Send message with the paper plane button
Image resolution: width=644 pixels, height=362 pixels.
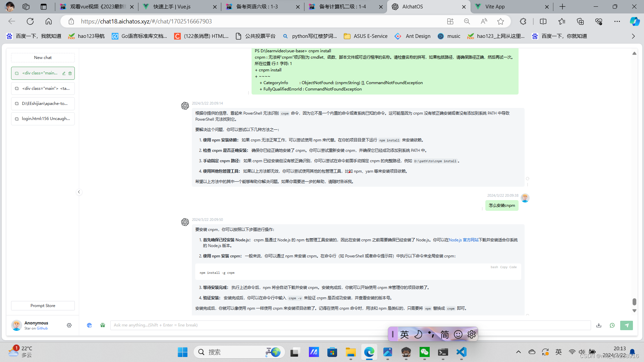626,325
